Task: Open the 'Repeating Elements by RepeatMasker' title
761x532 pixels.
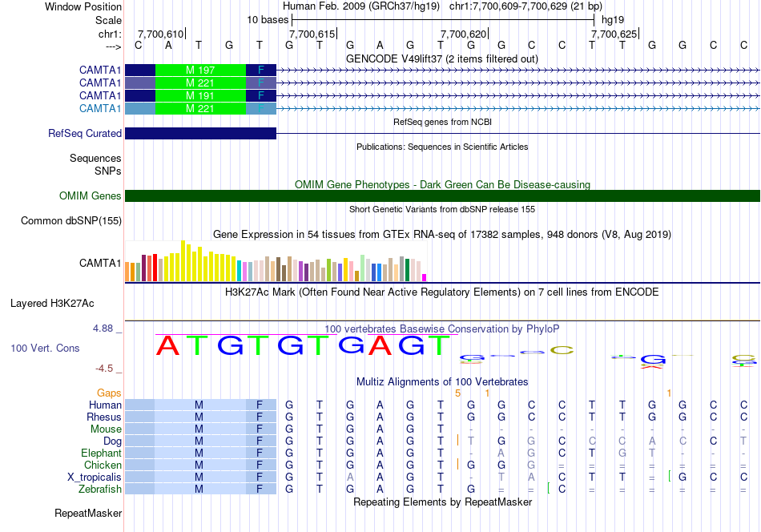Action: point(442,502)
